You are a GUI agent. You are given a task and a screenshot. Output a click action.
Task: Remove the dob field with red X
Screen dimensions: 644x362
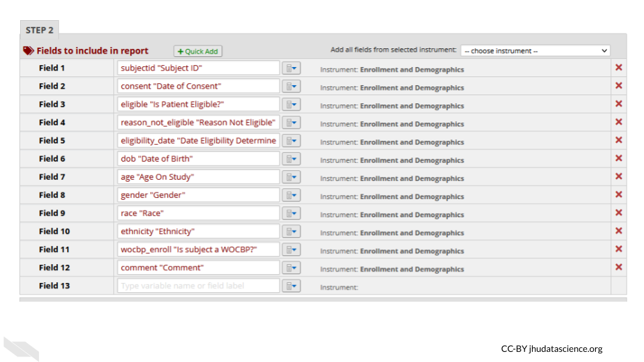coord(619,158)
